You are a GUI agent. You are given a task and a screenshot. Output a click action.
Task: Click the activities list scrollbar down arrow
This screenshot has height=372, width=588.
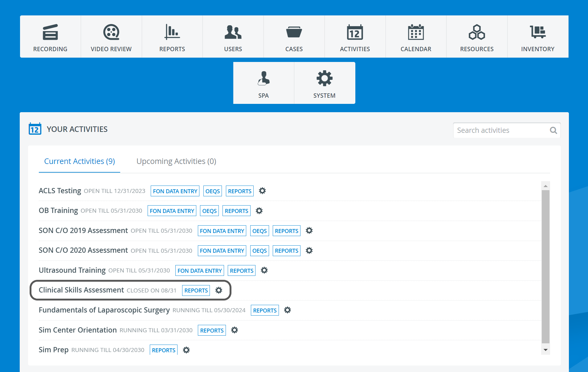click(545, 350)
